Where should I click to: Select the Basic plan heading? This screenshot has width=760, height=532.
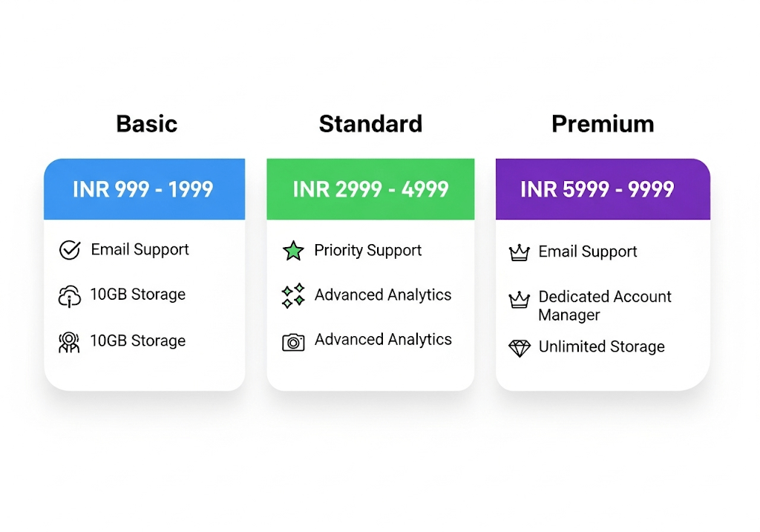(147, 123)
